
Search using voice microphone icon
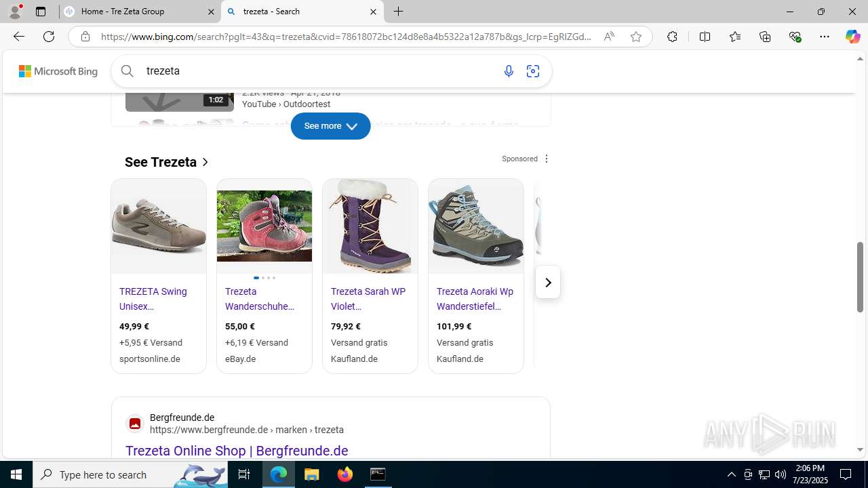(x=509, y=71)
